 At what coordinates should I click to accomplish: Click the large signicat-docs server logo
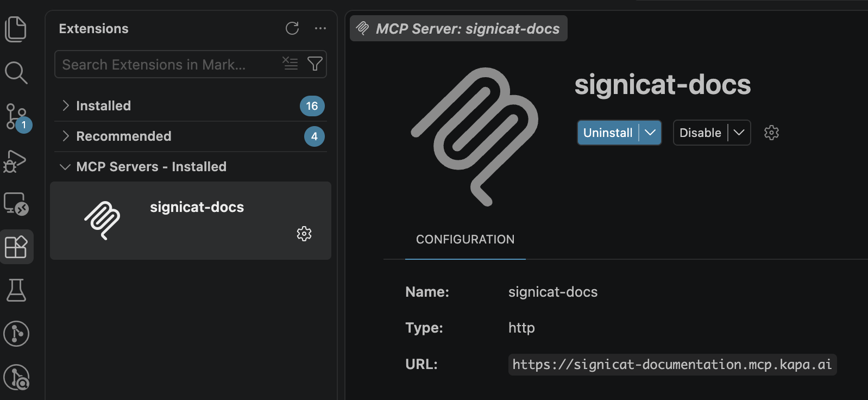click(475, 136)
